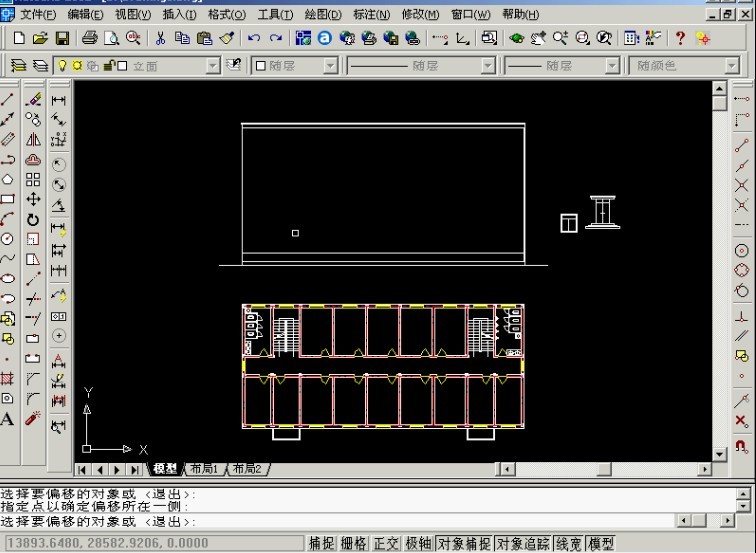Image resolution: width=756 pixels, height=553 pixels.
Task: Click the drawing area scroll down arrow
Action: click(719, 454)
